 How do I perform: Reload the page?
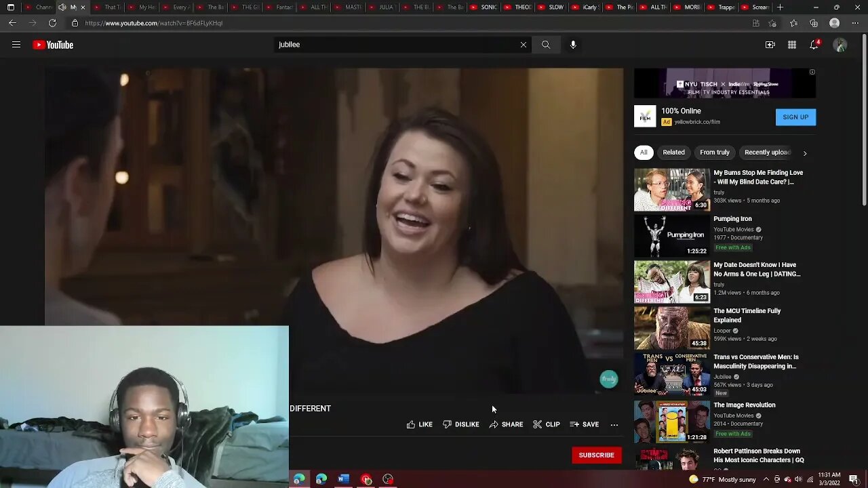coord(52,23)
